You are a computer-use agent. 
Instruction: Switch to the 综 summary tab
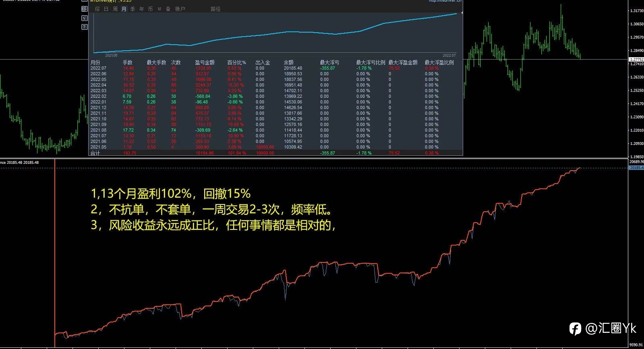click(97, 9)
